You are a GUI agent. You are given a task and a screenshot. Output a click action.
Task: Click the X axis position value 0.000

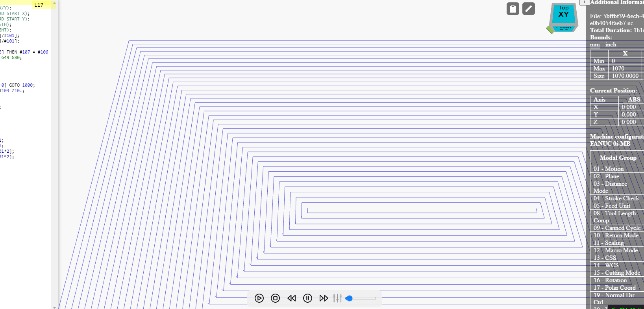629,107
